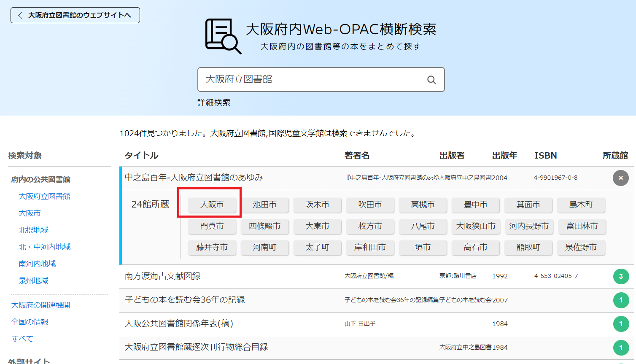Click the 泉佐野市 button
The height and width of the screenshot is (364, 636).
(x=581, y=248)
